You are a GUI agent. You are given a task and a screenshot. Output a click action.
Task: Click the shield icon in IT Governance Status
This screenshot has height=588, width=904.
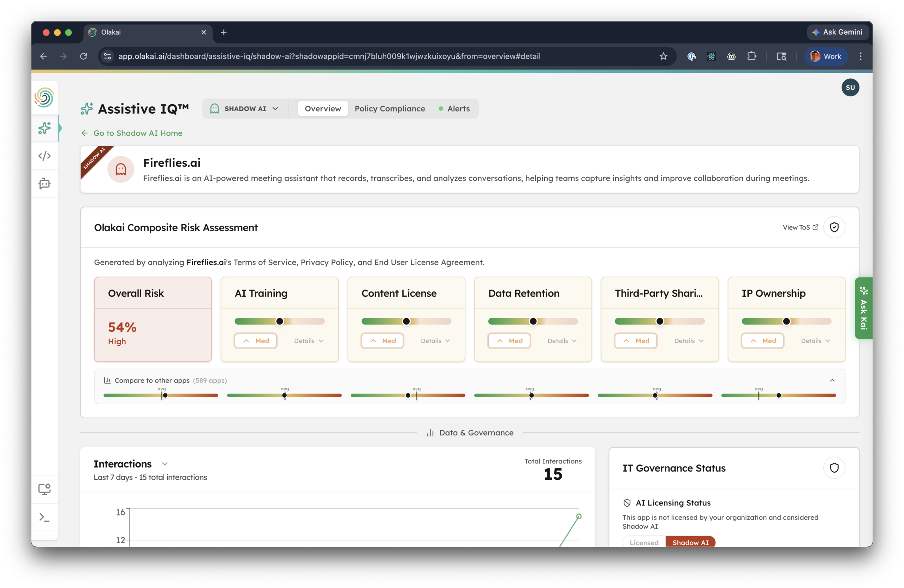834,468
